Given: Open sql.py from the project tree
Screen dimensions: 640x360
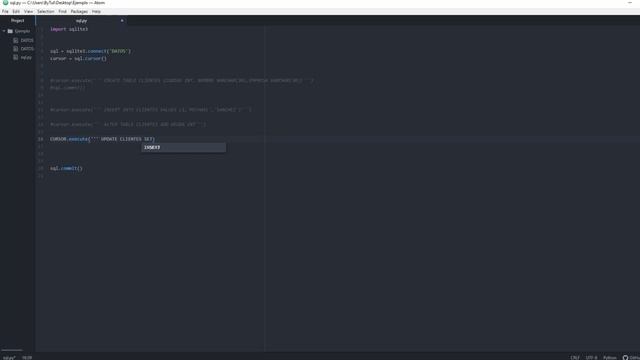Looking at the screenshot, I should click(26, 58).
